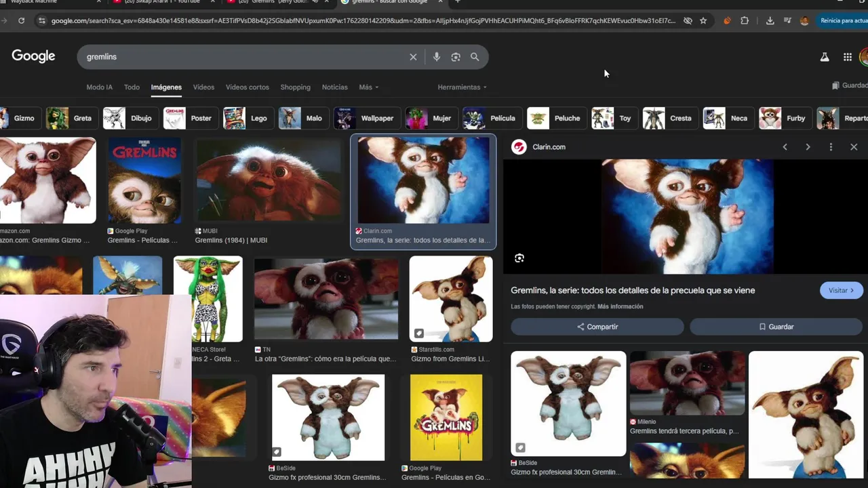Filter images by Neca chip

[728, 118]
